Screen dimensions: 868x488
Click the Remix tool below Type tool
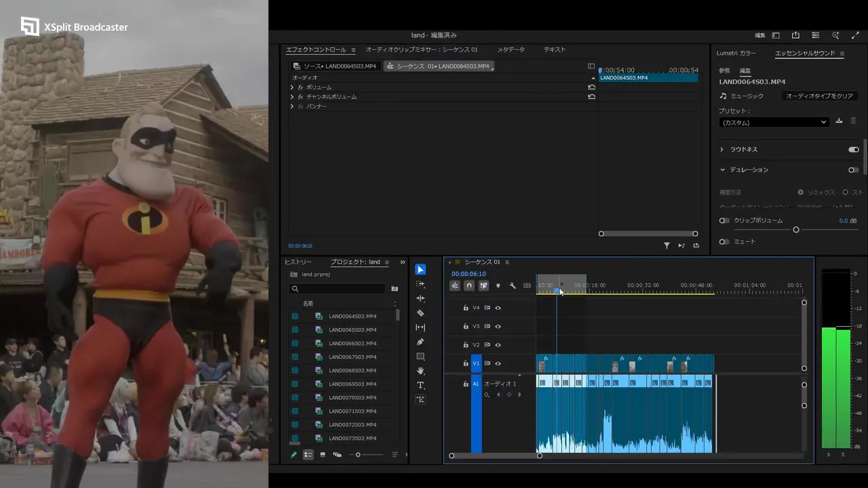[x=420, y=400]
